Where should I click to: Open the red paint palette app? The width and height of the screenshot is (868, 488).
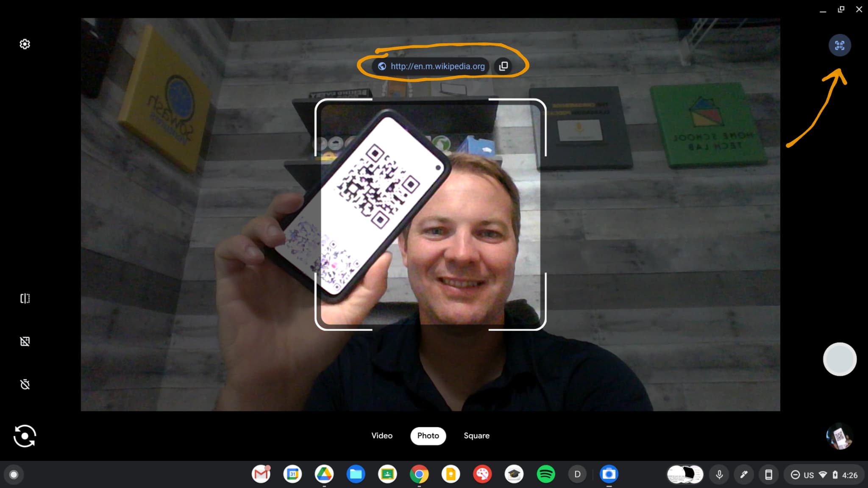482,474
